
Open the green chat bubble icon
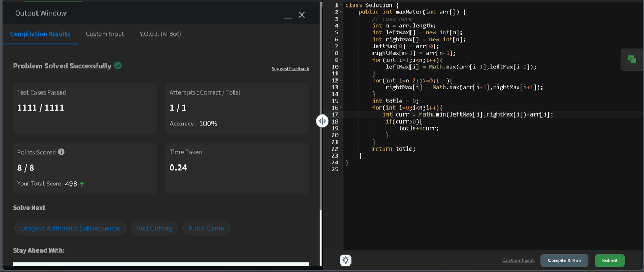pyautogui.click(x=632, y=60)
